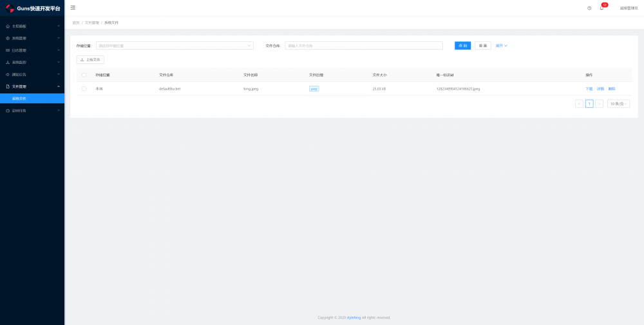Open the notification bell icon
The width and height of the screenshot is (644, 325).
coord(601,8)
